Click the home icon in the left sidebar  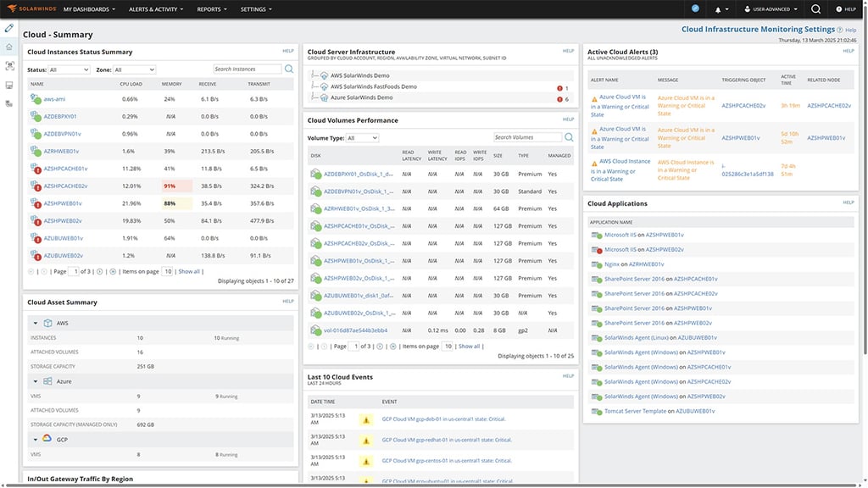[9, 47]
